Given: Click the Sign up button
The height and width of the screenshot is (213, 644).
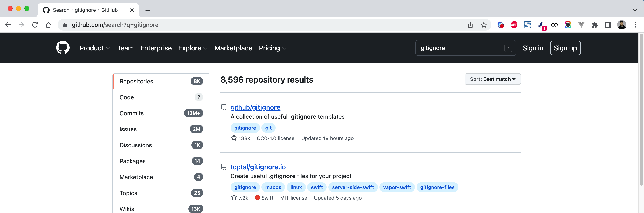Looking at the screenshot, I should click(565, 48).
